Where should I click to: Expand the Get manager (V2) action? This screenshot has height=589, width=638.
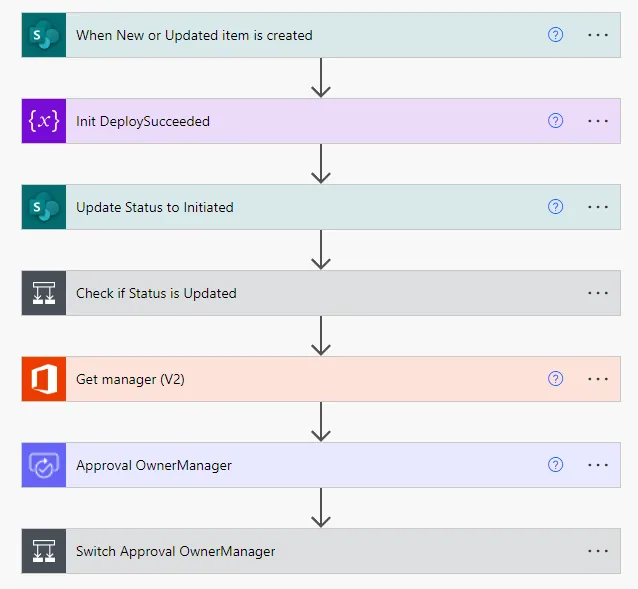click(321, 379)
